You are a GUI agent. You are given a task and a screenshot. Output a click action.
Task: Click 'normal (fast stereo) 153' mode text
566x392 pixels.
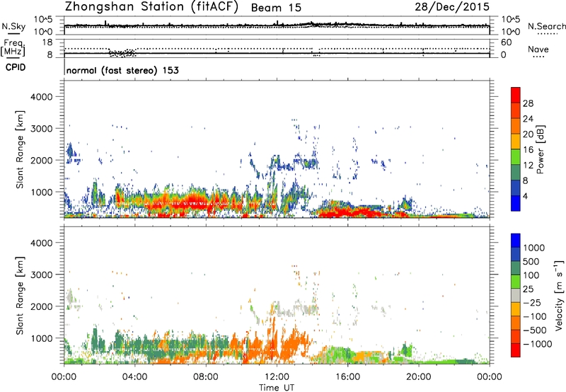[x=122, y=70]
